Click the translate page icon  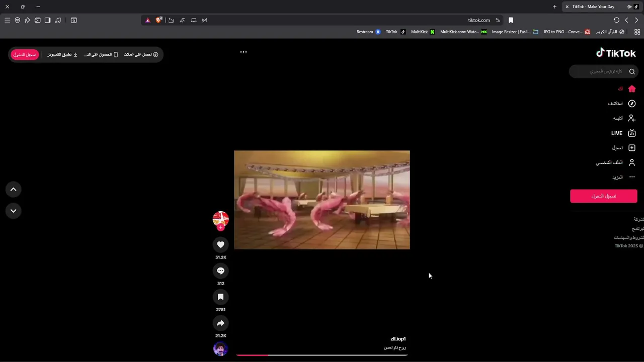click(182, 20)
